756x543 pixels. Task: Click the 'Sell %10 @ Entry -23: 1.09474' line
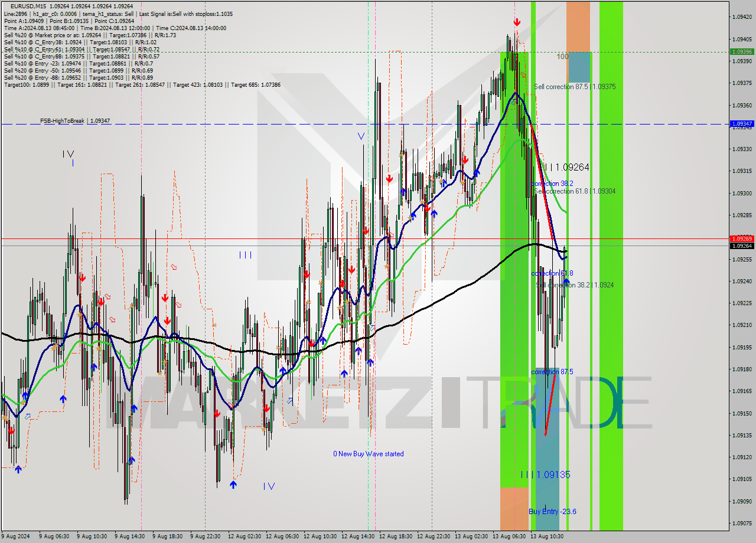[x=79, y=63]
